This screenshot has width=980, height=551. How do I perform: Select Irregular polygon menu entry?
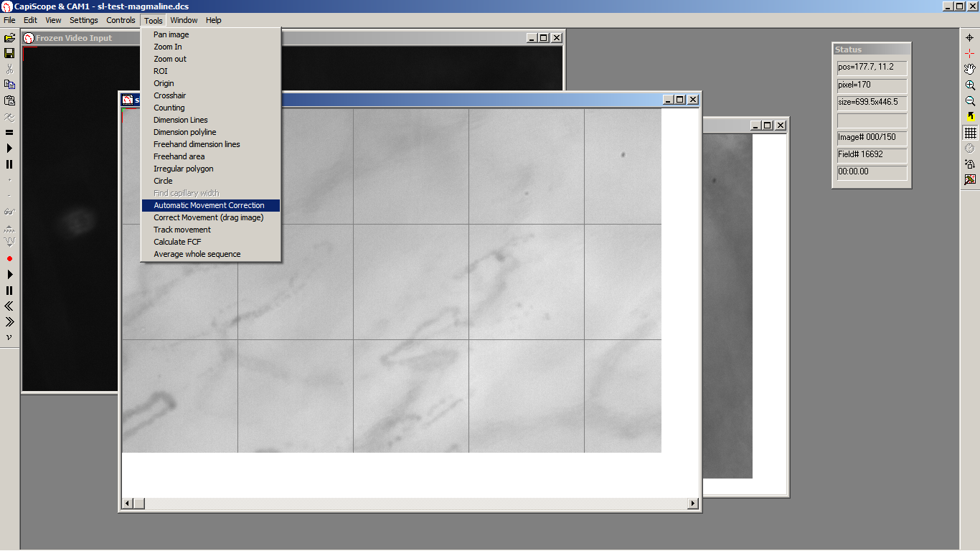click(210, 169)
